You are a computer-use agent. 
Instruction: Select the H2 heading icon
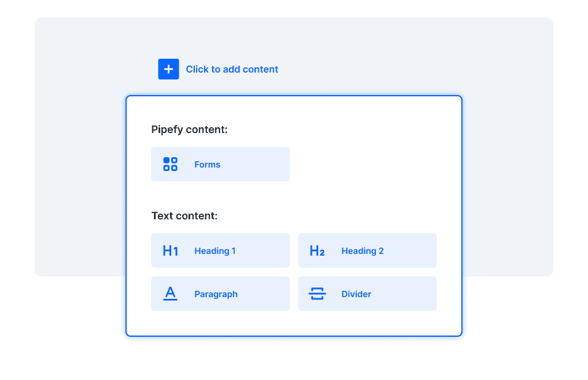click(317, 250)
